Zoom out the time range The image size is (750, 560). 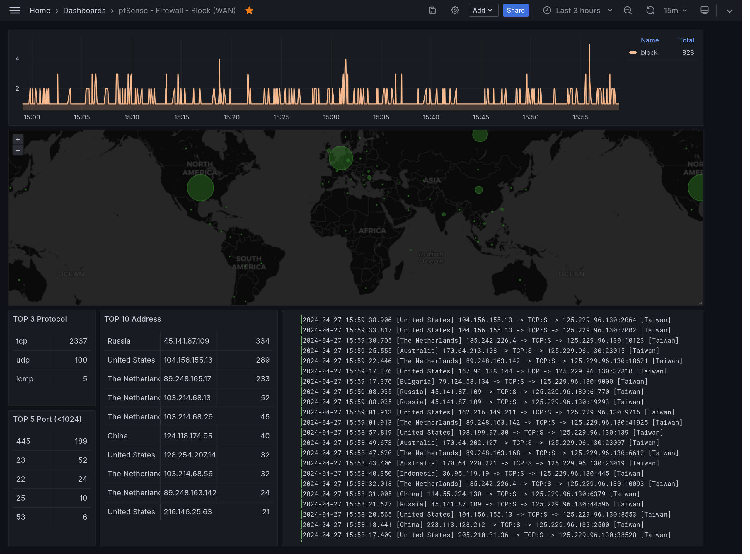[x=628, y=11]
